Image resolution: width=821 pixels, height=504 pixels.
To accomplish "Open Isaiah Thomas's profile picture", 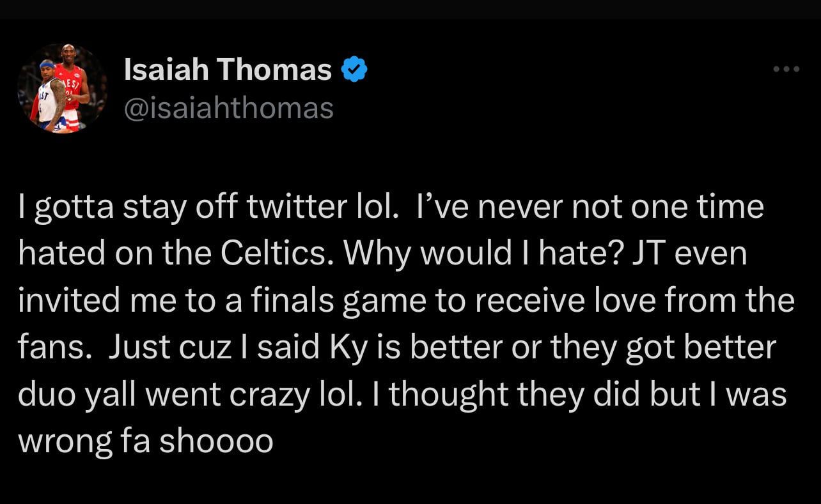I will (62, 89).
